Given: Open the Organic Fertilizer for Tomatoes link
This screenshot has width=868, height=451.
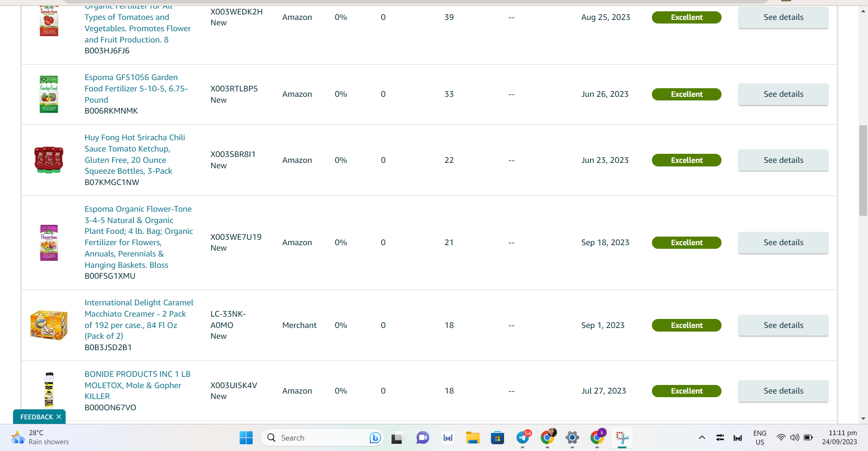Looking at the screenshot, I should click(137, 25).
